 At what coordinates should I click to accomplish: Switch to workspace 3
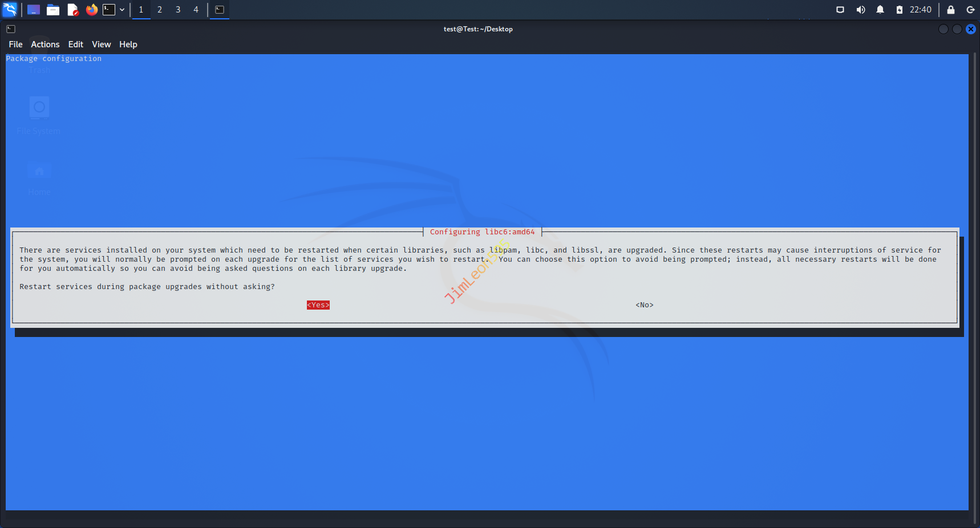(178, 10)
